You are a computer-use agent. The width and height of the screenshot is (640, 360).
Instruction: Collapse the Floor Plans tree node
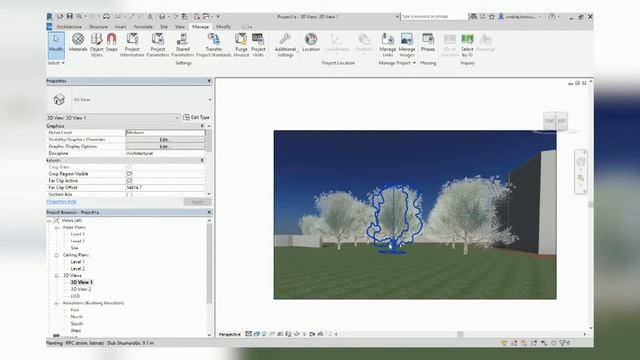coord(57,227)
